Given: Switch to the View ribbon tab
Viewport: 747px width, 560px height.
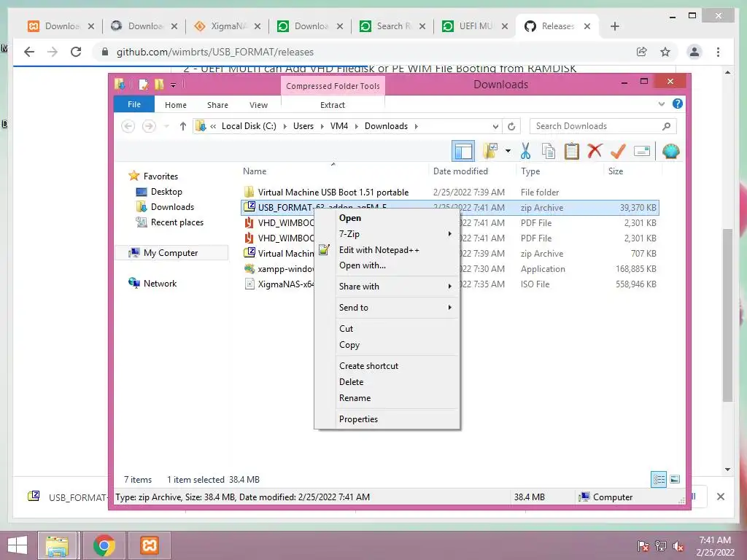Looking at the screenshot, I should 258,105.
